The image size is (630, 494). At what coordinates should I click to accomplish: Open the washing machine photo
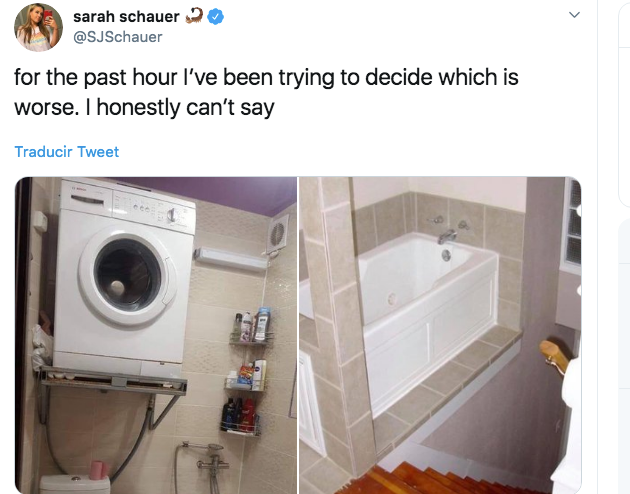tap(156, 335)
